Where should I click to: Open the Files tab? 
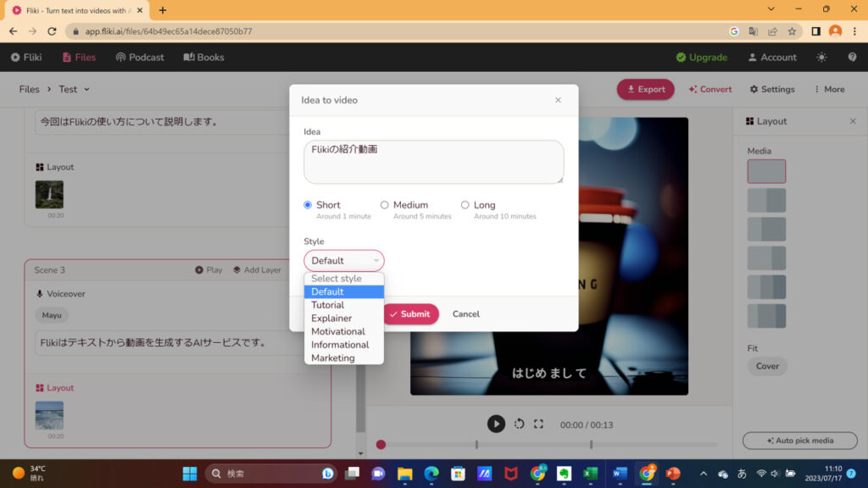[79, 57]
